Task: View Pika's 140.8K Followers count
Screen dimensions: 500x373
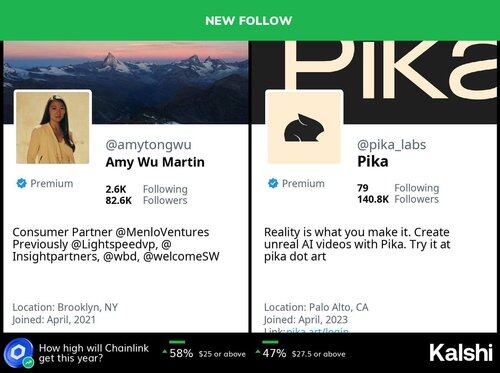Action: click(398, 199)
